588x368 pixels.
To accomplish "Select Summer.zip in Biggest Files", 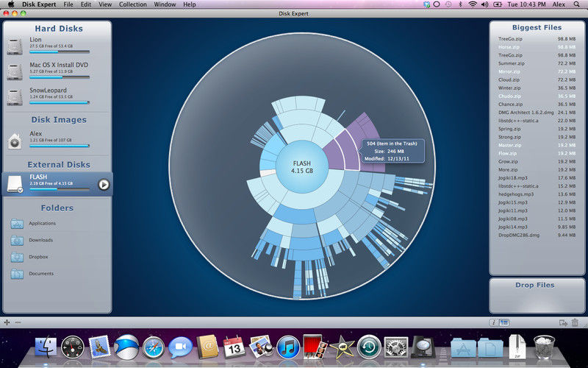I will [x=537, y=63].
